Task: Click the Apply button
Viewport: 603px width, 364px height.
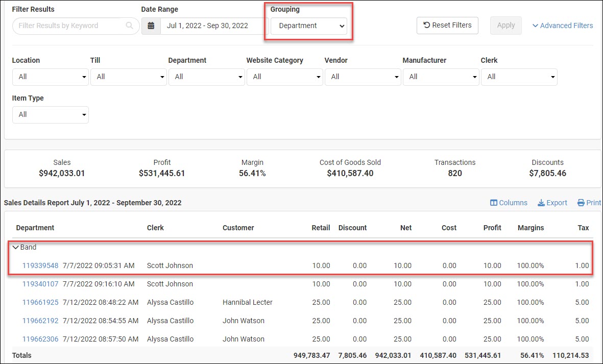Action: [505, 26]
